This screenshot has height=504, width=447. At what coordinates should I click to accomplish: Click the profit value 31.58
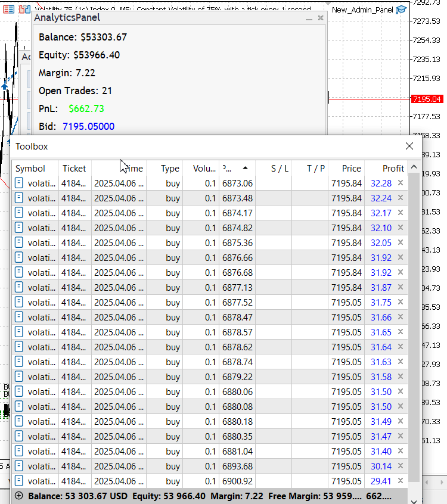click(381, 377)
